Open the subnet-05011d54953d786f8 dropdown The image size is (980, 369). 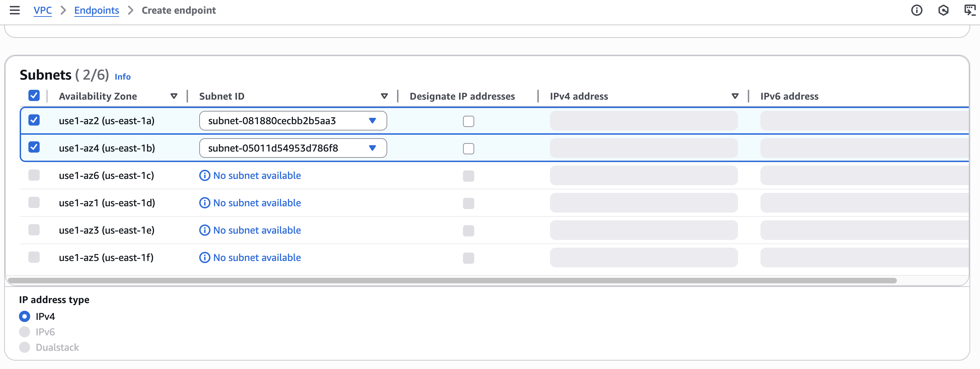click(x=293, y=148)
